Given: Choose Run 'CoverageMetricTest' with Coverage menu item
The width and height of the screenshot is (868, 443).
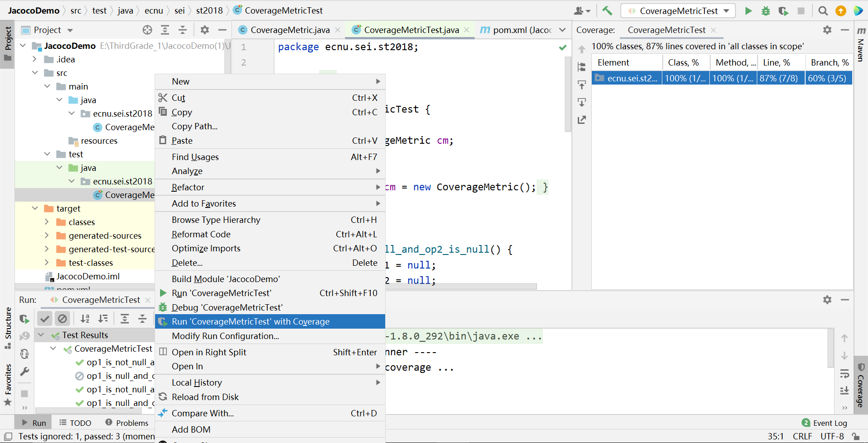Looking at the screenshot, I should point(270,321).
